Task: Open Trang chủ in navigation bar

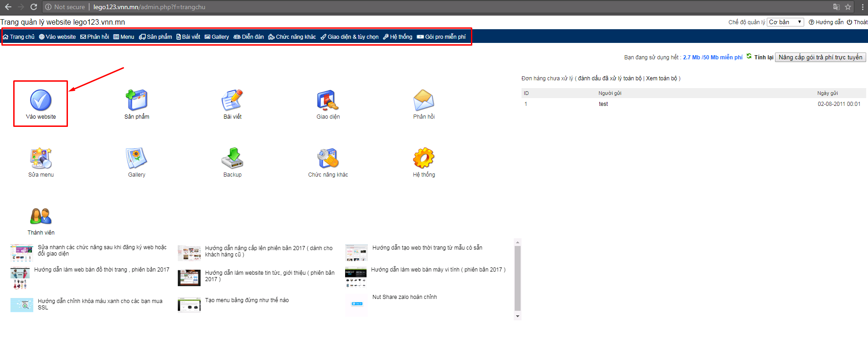Action: pos(19,37)
